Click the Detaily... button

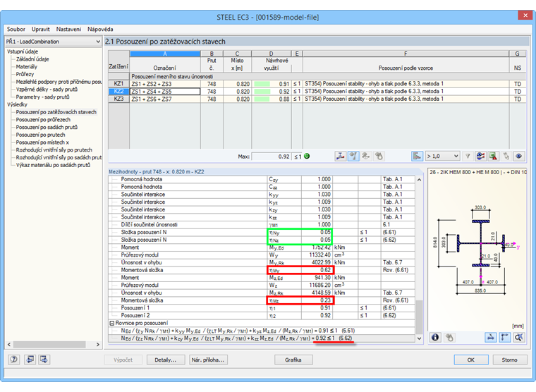tap(166, 360)
